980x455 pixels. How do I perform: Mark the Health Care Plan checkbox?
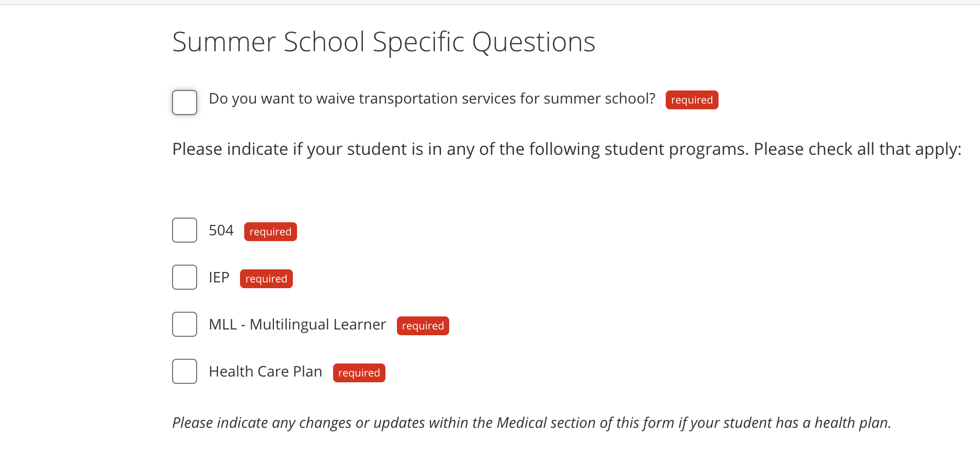[185, 371]
